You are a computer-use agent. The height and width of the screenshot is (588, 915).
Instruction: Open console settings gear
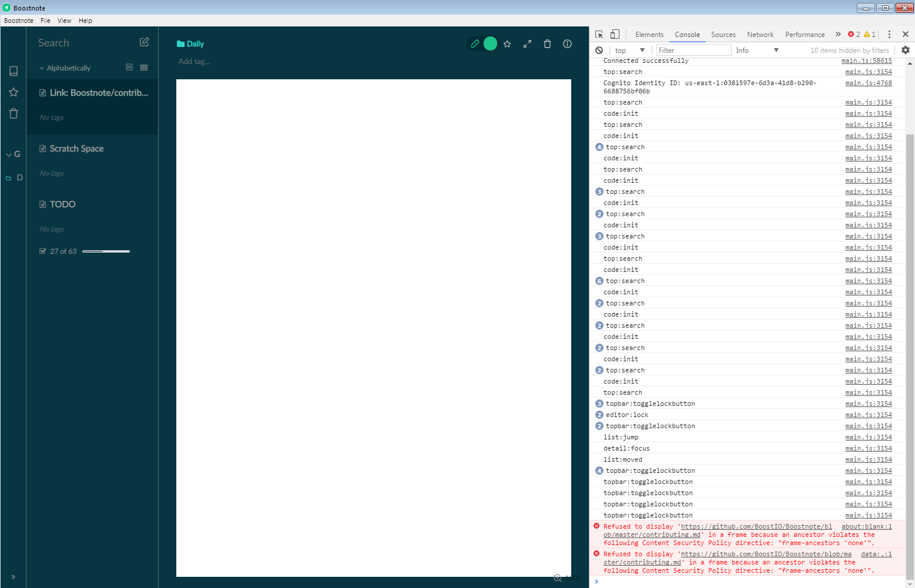(906, 51)
